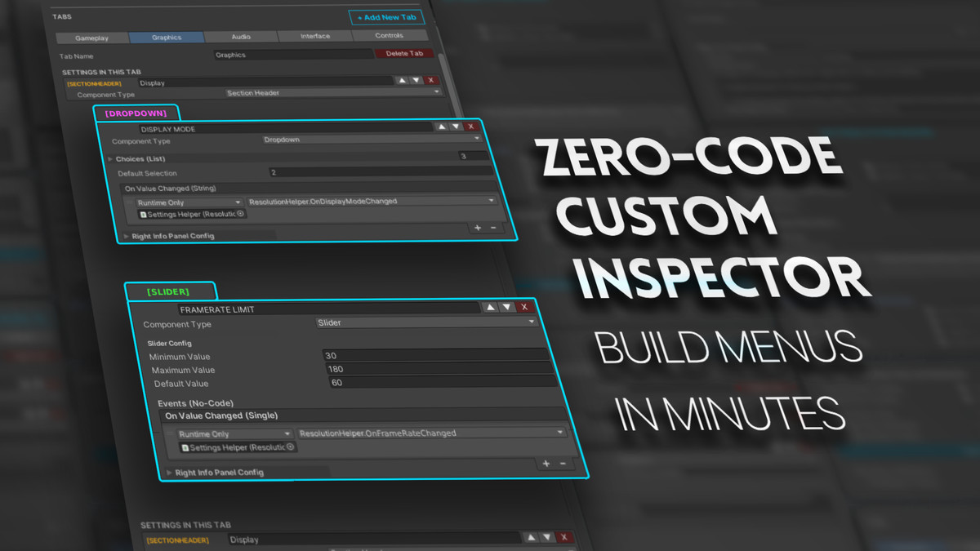Click the magenta [DROPDOWN] label tab
The image size is (980, 551).
point(136,113)
